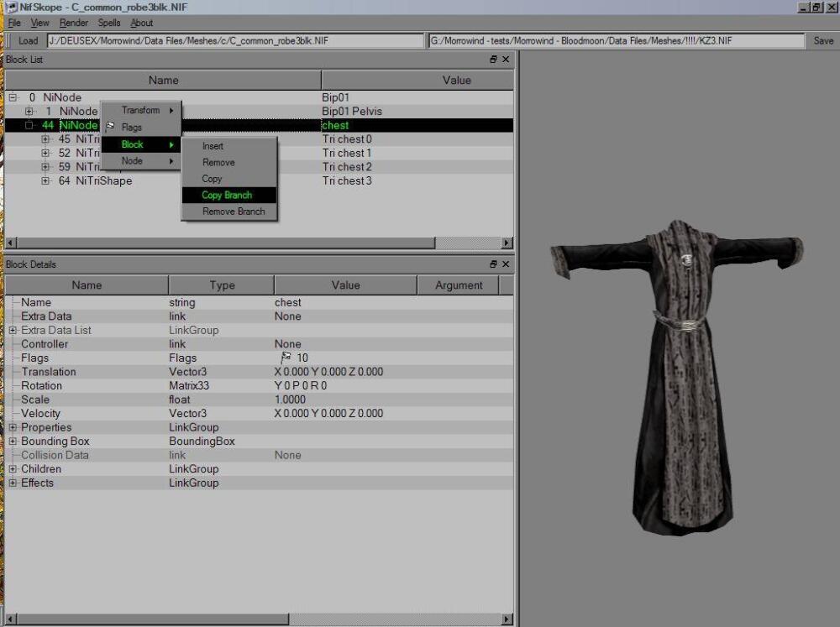840x627 pixels.
Task: Expand block 59 Tri chest 2
Action: [45, 167]
